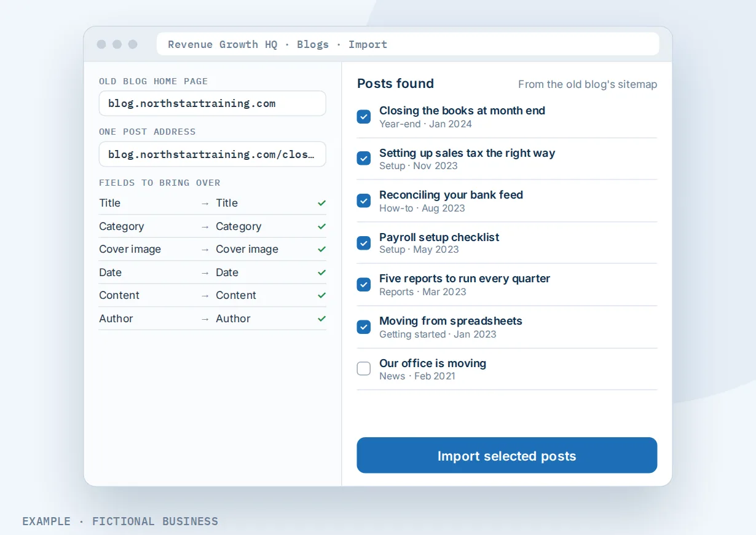Image resolution: width=756 pixels, height=535 pixels.
Task: Click the source 'Title' field label
Action: pyautogui.click(x=109, y=203)
